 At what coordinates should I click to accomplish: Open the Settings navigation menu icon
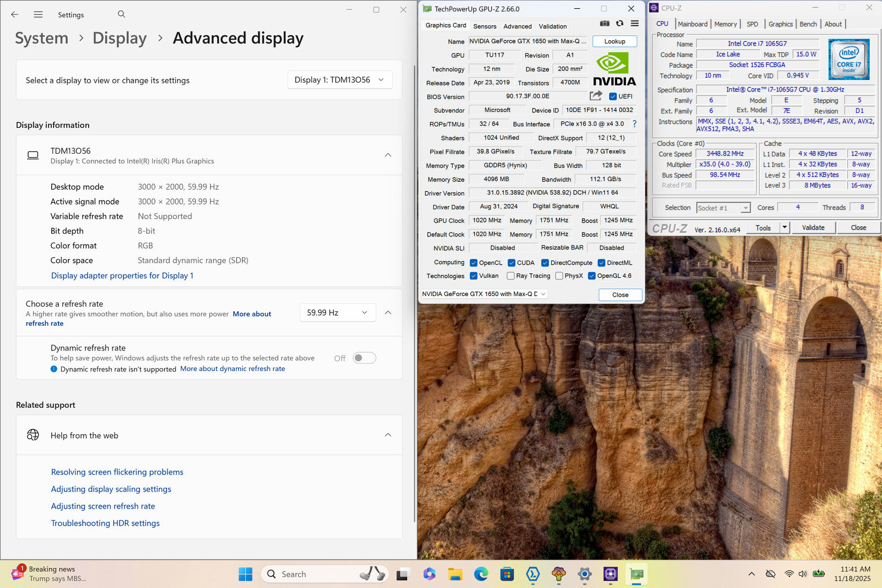click(x=38, y=14)
